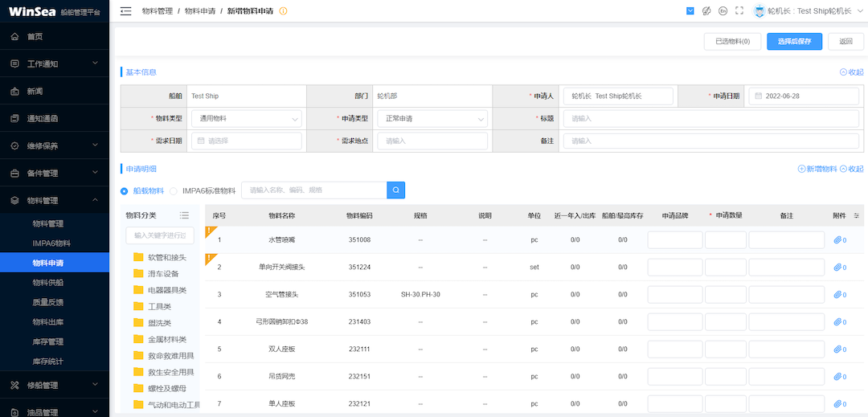
Task: Open the 申请日期 date picker
Action: click(804, 96)
